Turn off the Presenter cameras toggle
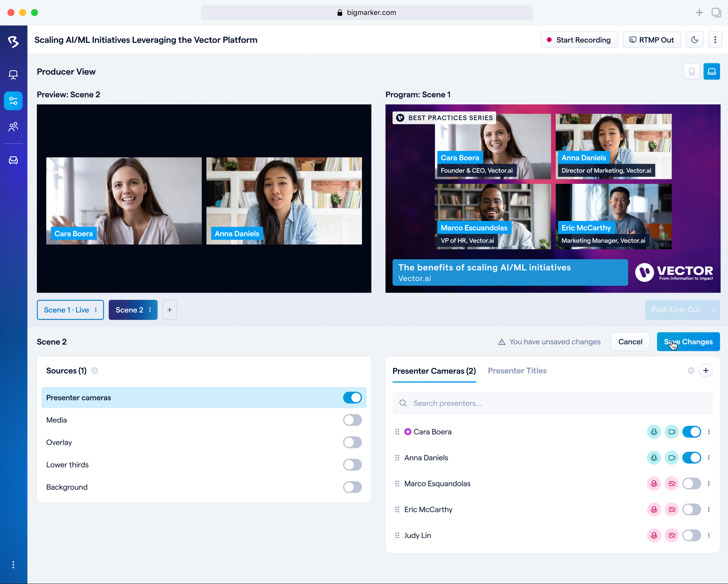Screen dimensions: 728x584 [352, 397]
